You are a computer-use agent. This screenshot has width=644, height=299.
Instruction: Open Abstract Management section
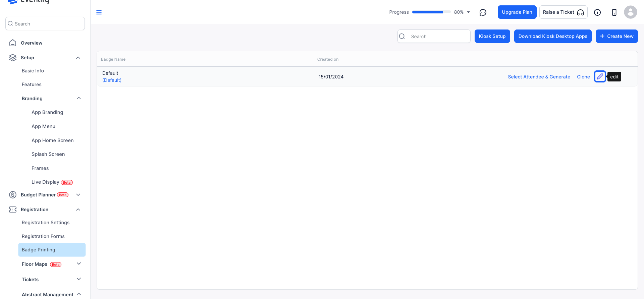coord(48,295)
